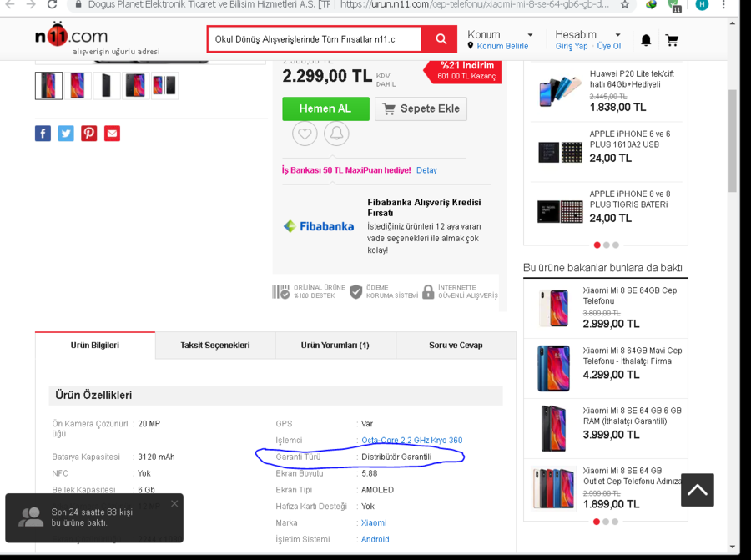Click Üye Ol link

(x=609, y=46)
